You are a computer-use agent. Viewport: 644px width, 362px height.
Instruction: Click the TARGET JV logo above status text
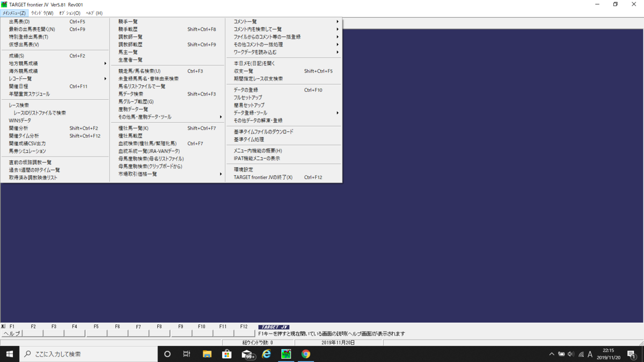pos(274,327)
